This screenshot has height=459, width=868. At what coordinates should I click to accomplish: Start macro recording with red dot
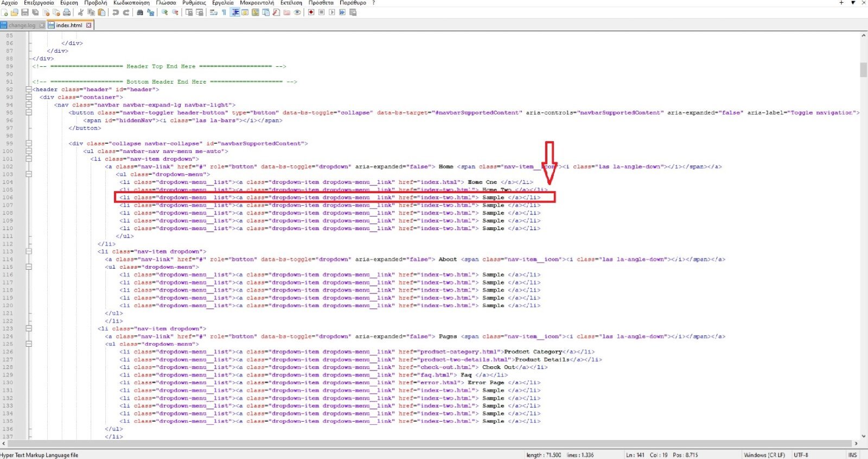pyautogui.click(x=311, y=12)
